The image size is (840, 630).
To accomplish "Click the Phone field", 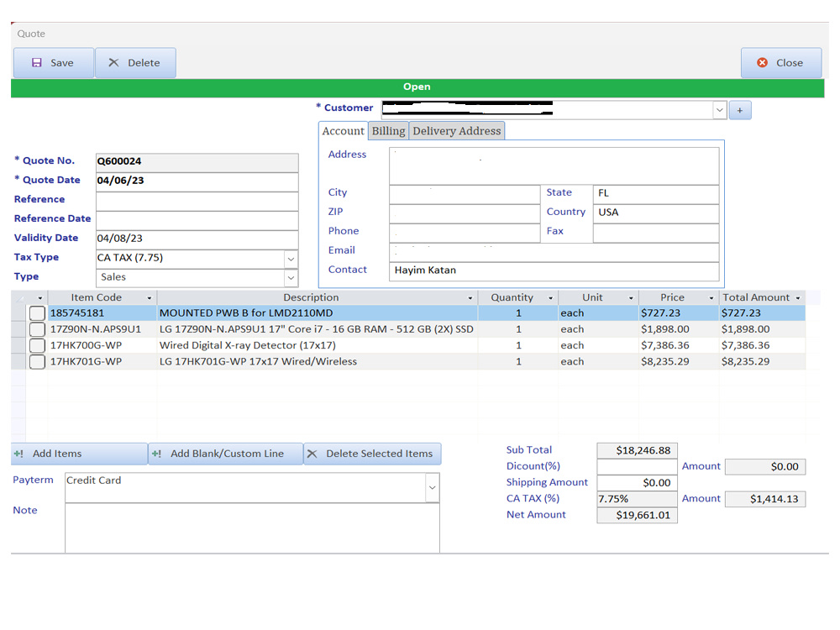I will coord(465,233).
